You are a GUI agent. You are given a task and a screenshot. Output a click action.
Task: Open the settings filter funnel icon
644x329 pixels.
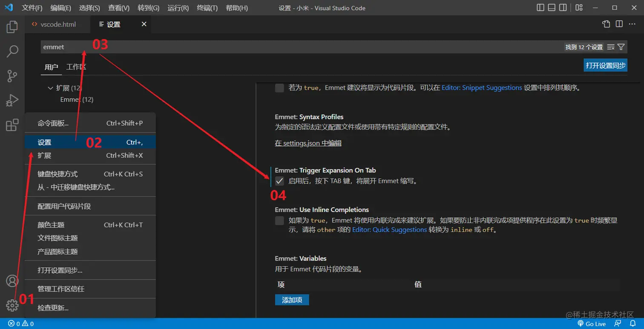pyautogui.click(x=621, y=47)
